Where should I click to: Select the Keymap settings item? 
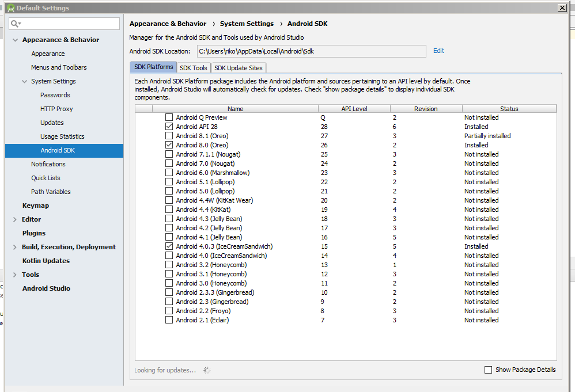(36, 205)
